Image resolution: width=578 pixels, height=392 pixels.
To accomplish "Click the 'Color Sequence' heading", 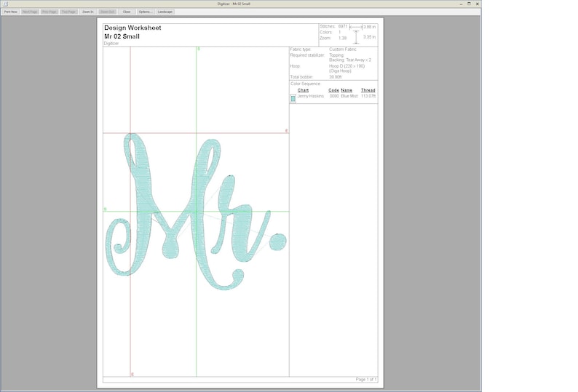I will (306, 84).
